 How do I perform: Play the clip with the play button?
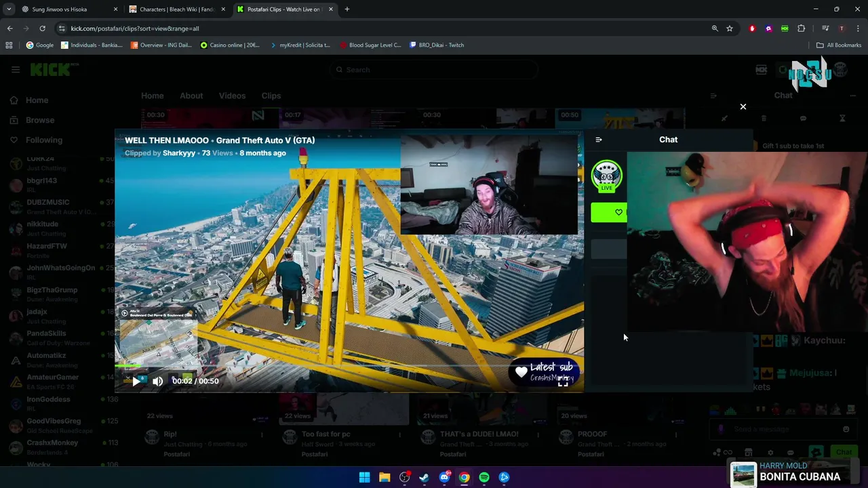136,382
